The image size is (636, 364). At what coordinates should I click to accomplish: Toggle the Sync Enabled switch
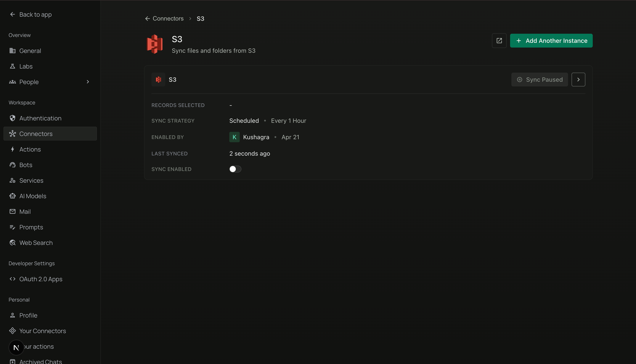235,169
